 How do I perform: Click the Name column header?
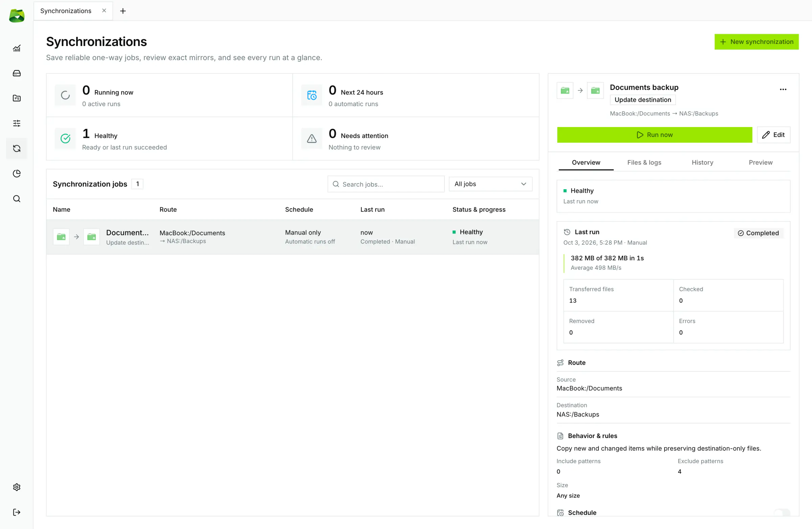point(62,210)
